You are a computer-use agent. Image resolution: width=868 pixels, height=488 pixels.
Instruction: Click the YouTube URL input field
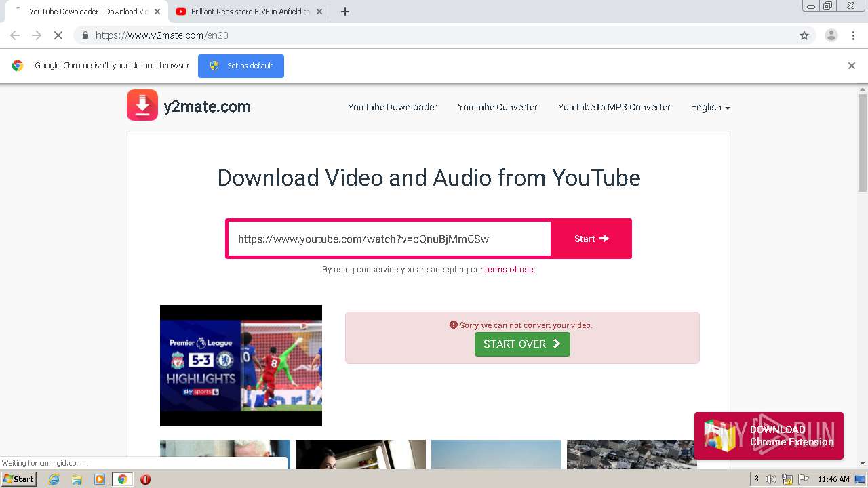click(x=389, y=239)
